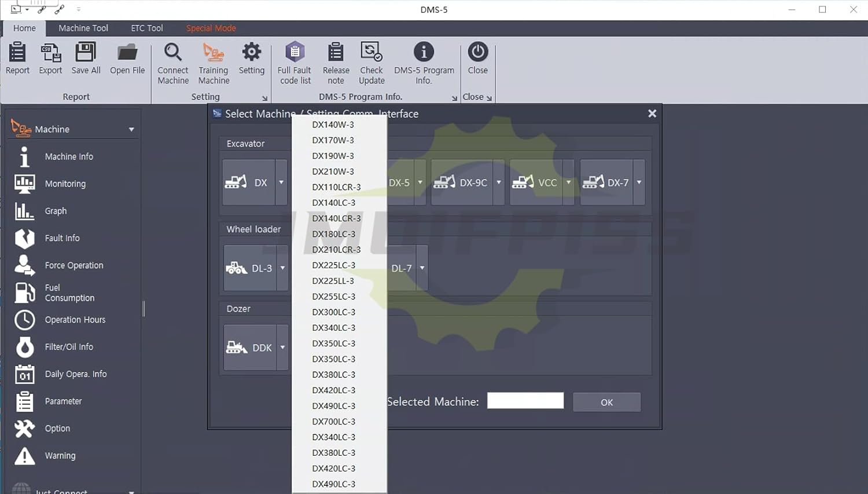Viewport: 868px width, 494px height.
Task: Choose DX210LCR-3 in model list
Action: [x=340, y=250]
